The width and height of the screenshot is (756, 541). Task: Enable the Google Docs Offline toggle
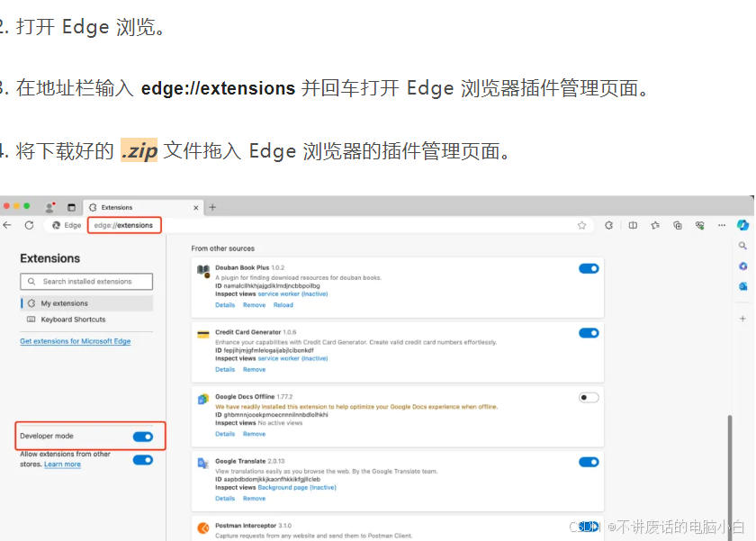[x=589, y=398]
